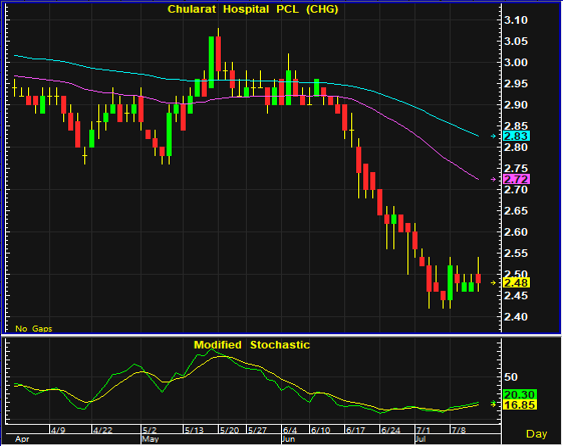Select the 6/17 date marker
The image size is (563, 446).
355,430
